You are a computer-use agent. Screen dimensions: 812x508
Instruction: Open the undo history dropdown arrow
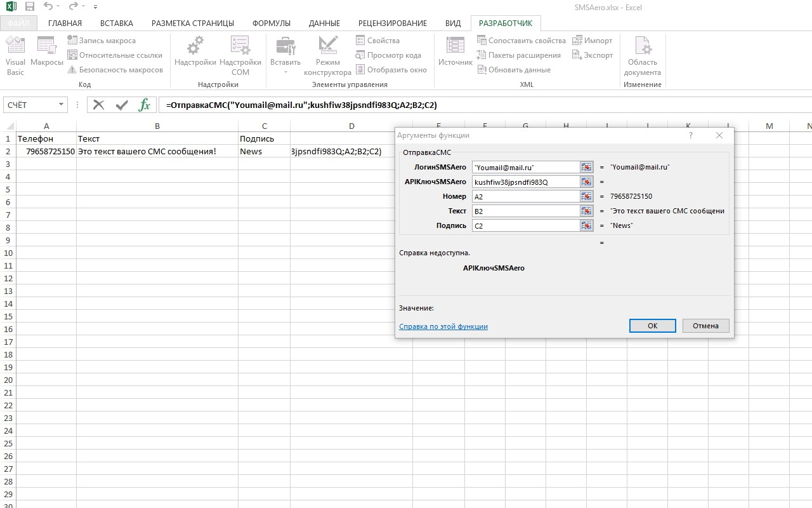[59, 8]
